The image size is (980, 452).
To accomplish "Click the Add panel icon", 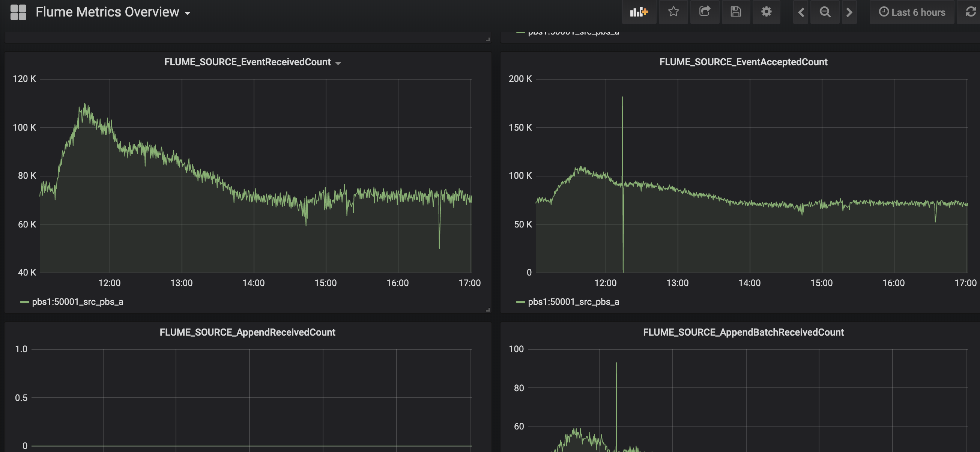I will pyautogui.click(x=639, y=12).
